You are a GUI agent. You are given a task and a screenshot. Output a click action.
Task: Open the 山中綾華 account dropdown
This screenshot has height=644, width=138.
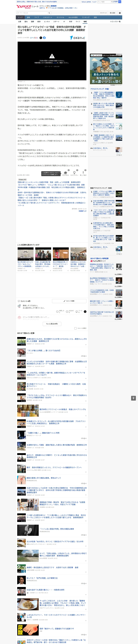114,2
